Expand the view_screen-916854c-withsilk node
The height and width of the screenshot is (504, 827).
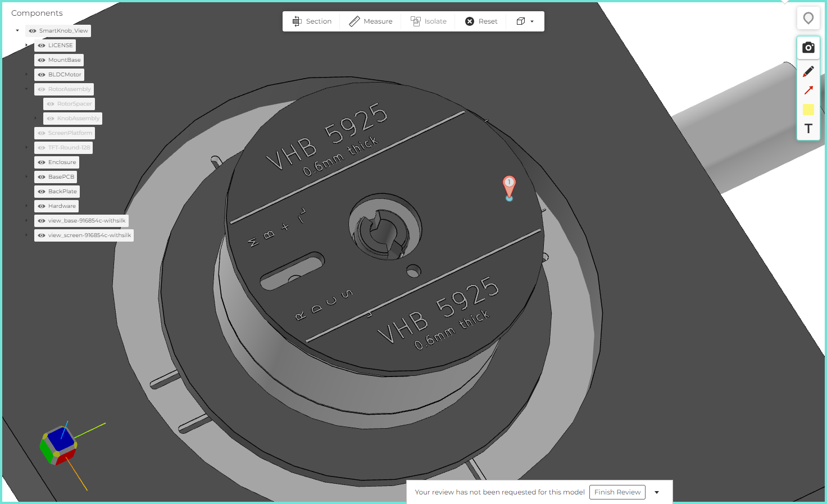[26, 235]
